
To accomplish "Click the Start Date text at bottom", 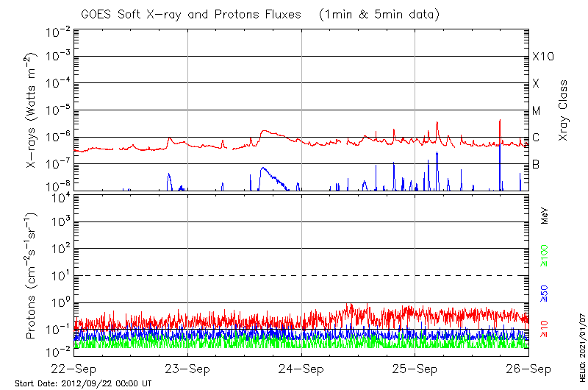I will [83, 384].
